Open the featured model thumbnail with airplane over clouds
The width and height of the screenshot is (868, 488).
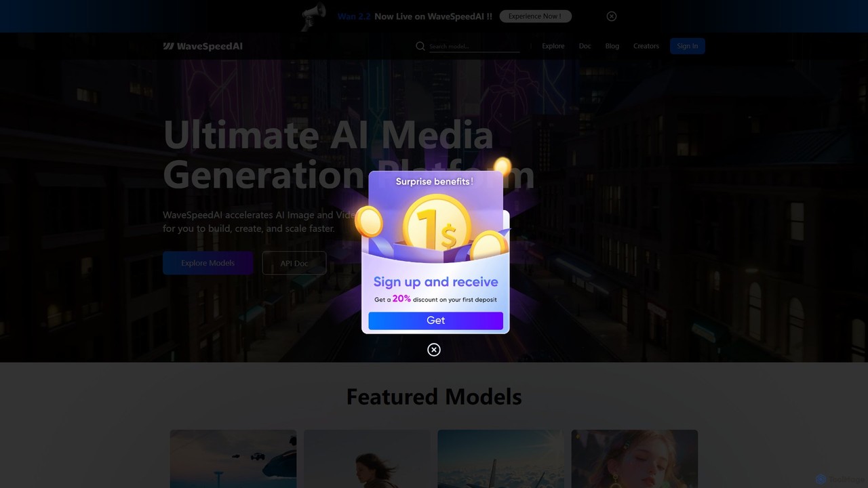pos(501,459)
